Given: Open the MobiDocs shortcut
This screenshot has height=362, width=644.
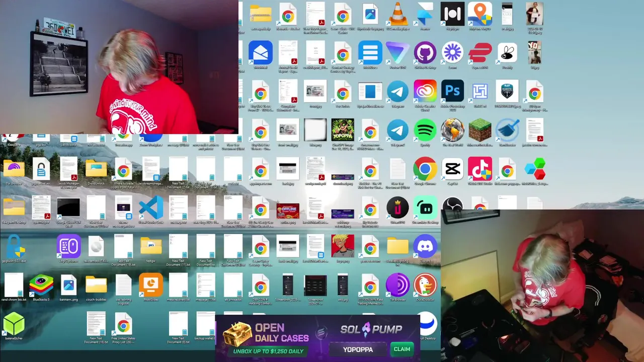Looking at the screenshot, I should [x=370, y=53].
